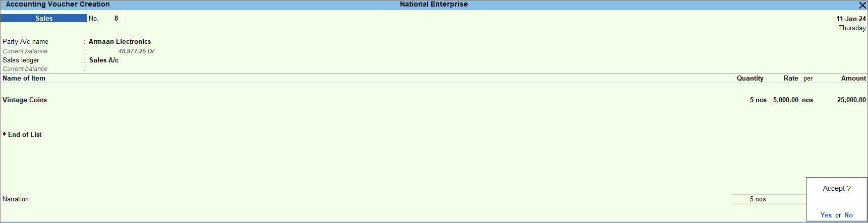Screen dimensions: 868x223
Task: Click the total quantity 5 nos
Action: click(x=758, y=199)
